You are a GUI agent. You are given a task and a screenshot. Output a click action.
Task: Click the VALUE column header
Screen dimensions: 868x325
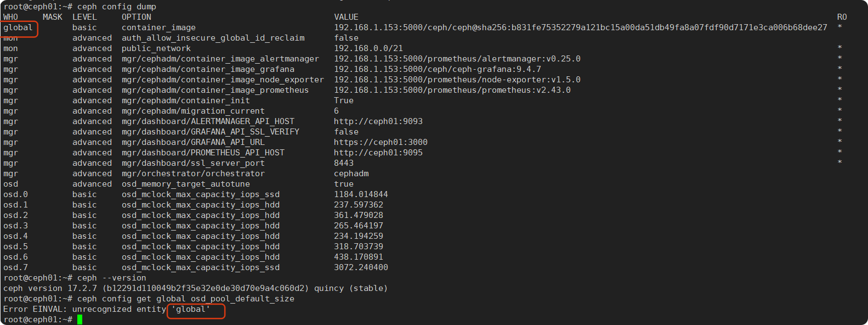(346, 17)
